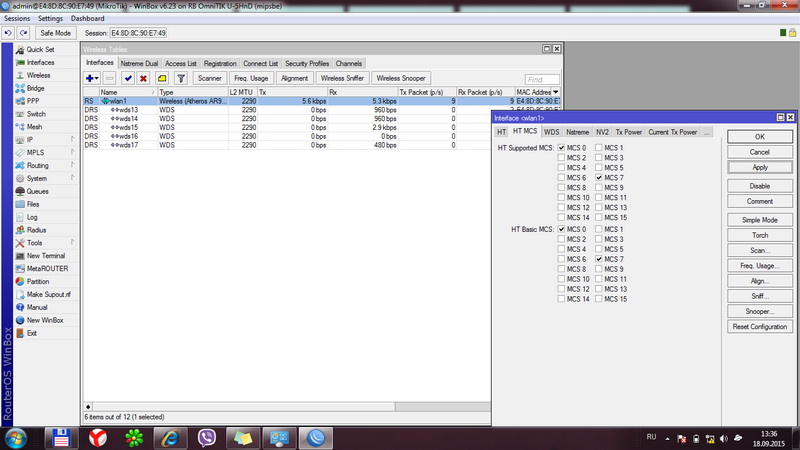Open the PPP sidebar menu
This screenshot has height=450, width=800.
click(x=33, y=101)
